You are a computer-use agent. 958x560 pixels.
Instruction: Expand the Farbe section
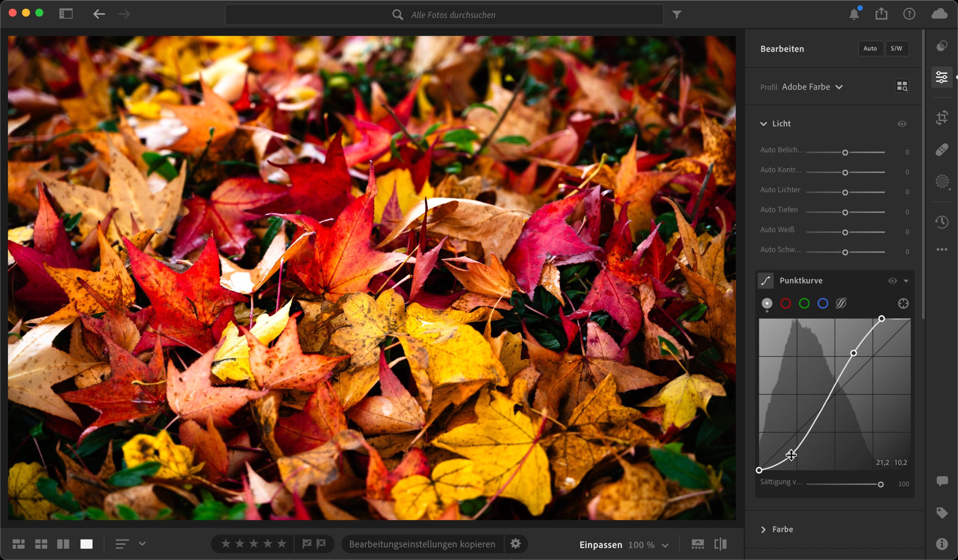pyautogui.click(x=763, y=530)
